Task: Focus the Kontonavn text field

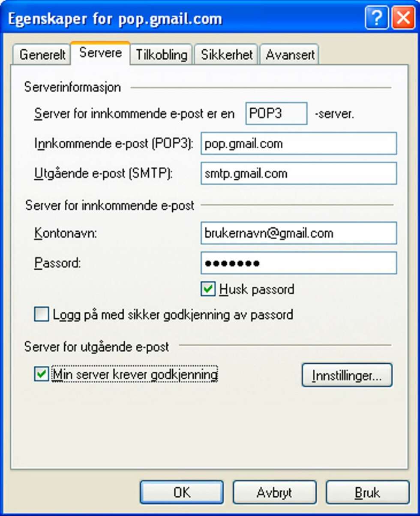Action: 299,233
